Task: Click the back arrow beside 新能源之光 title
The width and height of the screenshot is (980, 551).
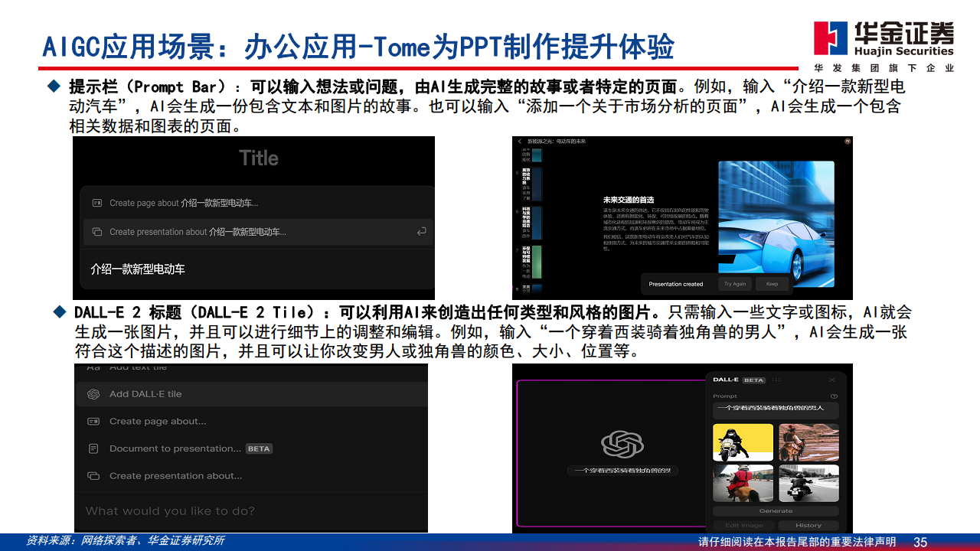Action: click(520, 142)
